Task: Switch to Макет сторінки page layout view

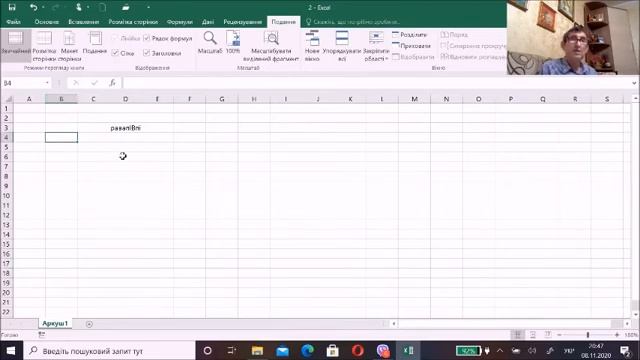Action: pos(69,46)
